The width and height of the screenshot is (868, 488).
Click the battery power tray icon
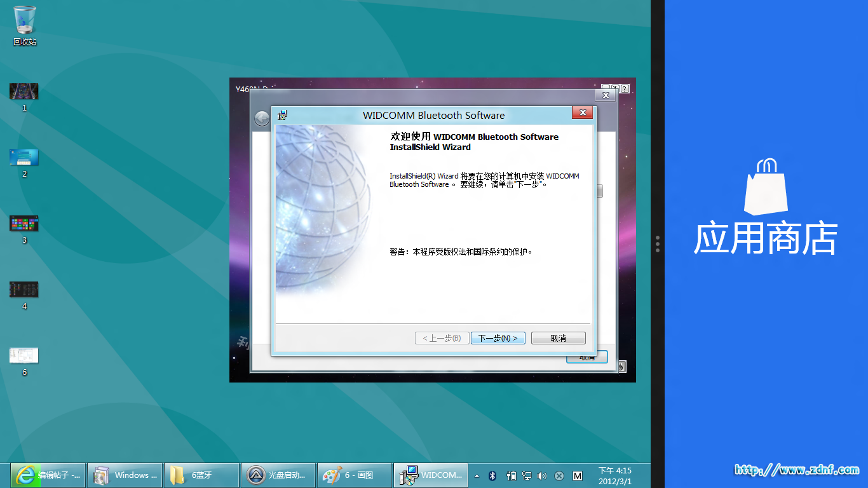(x=511, y=475)
